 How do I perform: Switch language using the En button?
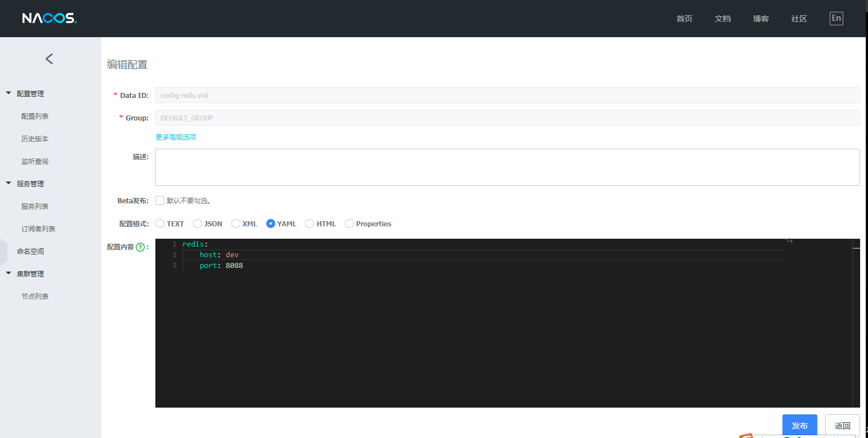tap(836, 18)
